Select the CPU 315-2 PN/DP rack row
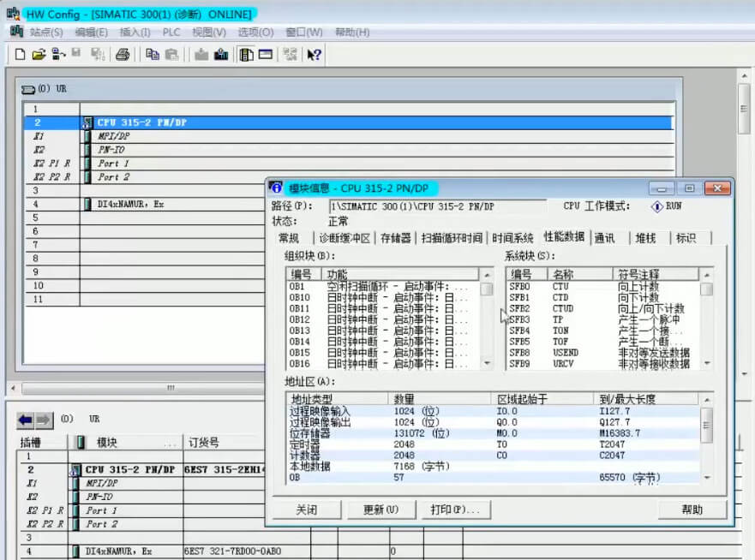 click(349, 122)
